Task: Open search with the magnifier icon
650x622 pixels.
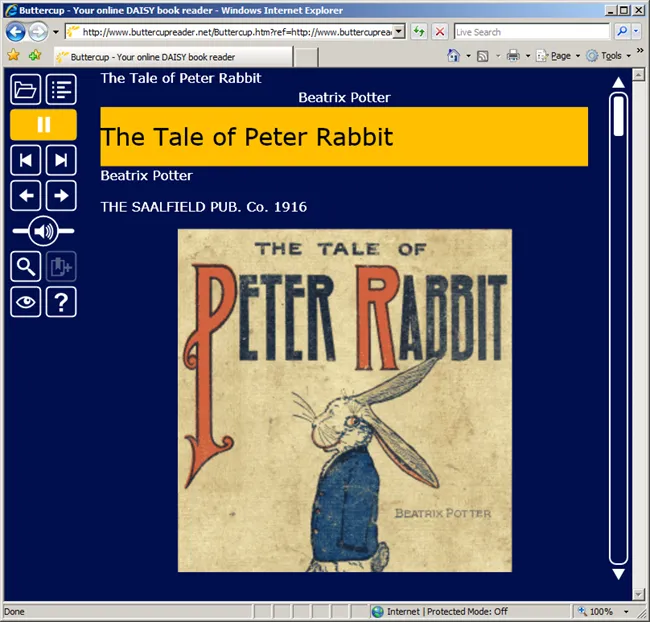Action: click(x=26, y=266)
